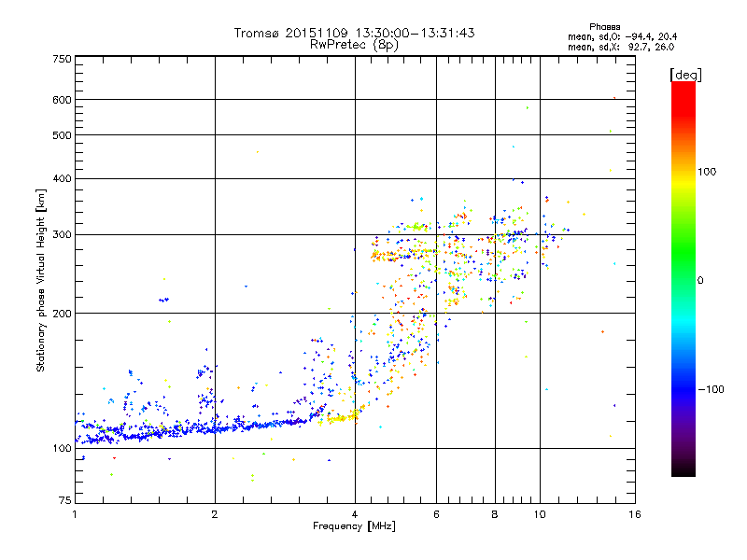Click the y-axis tick label '400'
Viewport: 747px width, 560px height.
[x=63, y=179]
